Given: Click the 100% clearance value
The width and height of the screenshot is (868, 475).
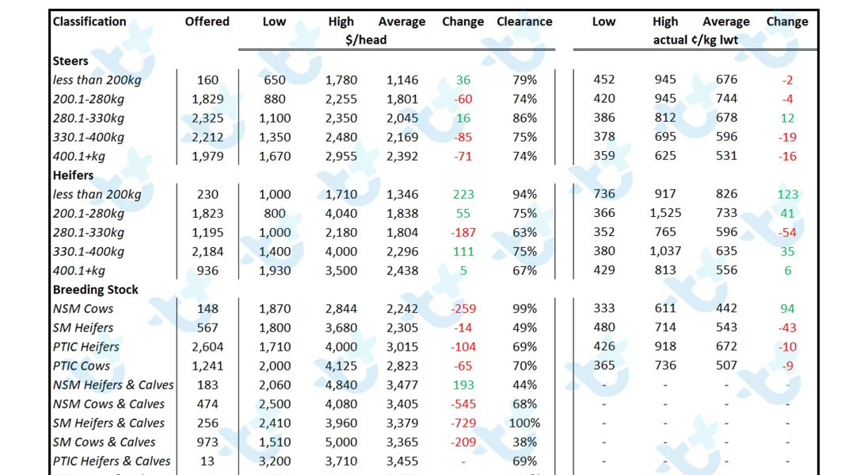Looking at the screenshot, I should point(524,424).
